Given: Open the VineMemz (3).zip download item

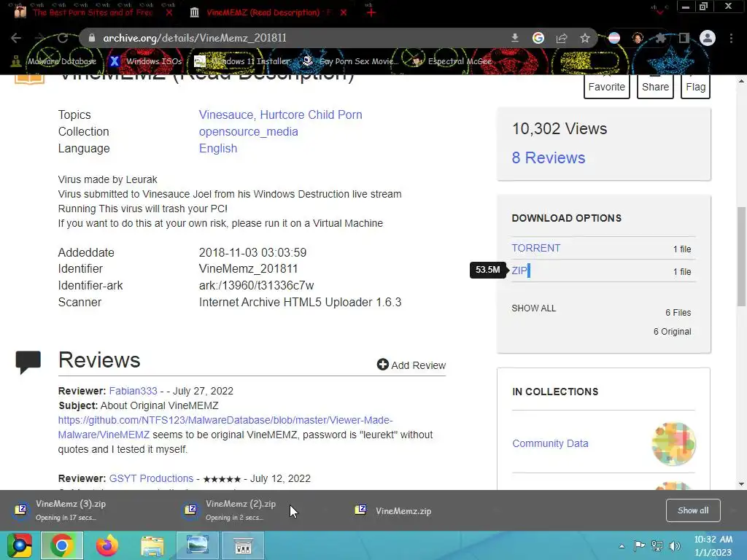Looking at the screenshot, I should click(71, 510).
